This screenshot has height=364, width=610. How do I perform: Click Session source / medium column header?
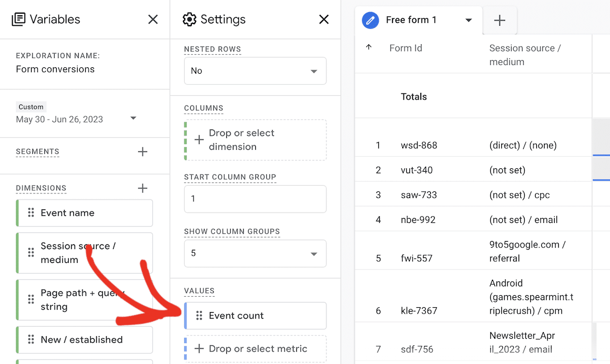coord(525,55)
